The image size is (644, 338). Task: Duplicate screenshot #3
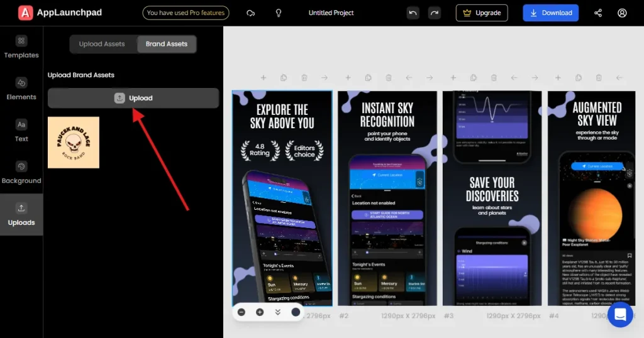point(473,77)
